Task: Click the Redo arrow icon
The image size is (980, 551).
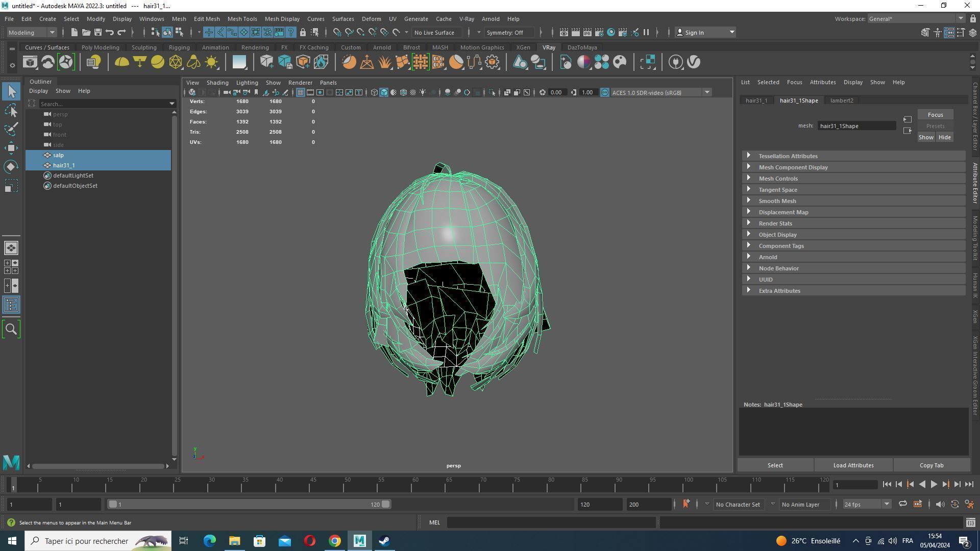Action: [x=121, y=32]
